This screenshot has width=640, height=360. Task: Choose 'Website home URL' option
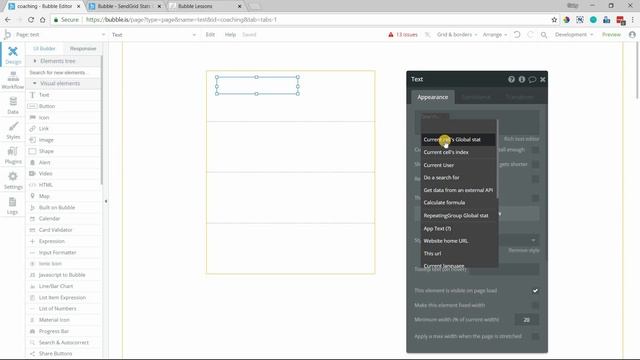[x=459, y=241]
